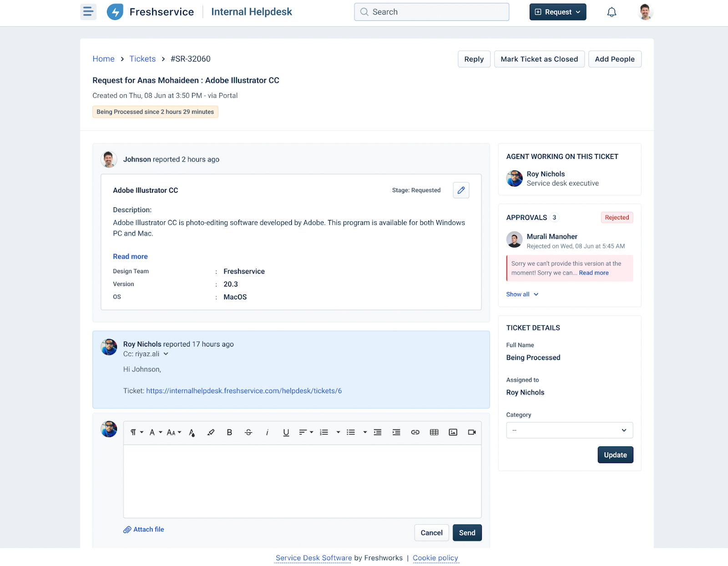Focus the Search field
Viewport: 728px width, 566px height.
point(431,12)
